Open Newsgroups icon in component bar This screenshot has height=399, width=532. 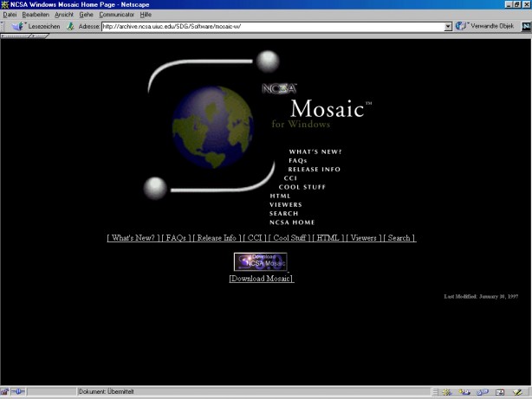[x=481, y=392]
